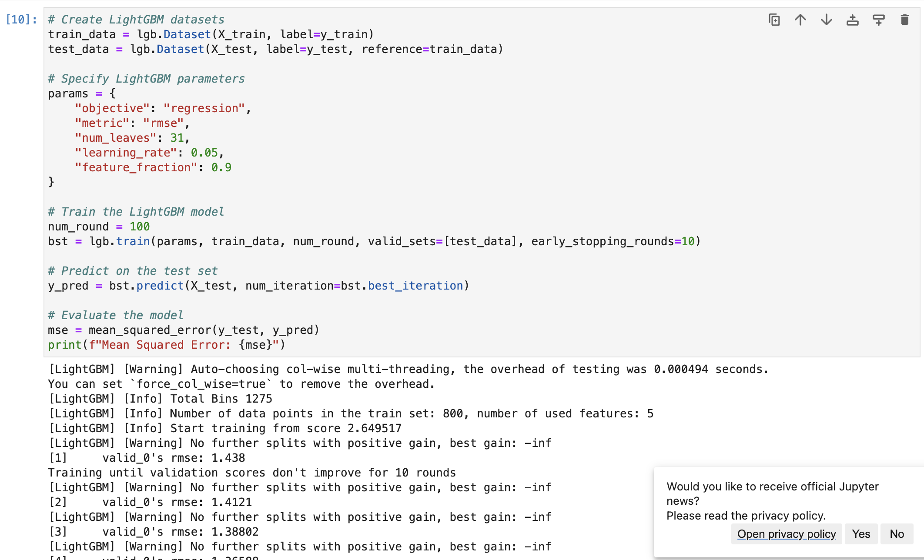The width and height of the screenshot is (924, 560).
Task: Move cell down with the down arrow
Action: [x=827, y=20]
